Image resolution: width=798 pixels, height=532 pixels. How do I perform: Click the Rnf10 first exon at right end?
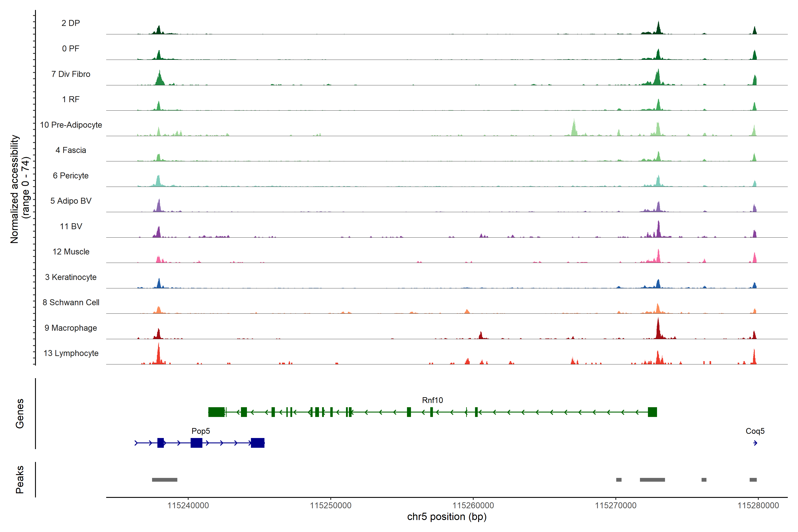(x=652, y=412)
